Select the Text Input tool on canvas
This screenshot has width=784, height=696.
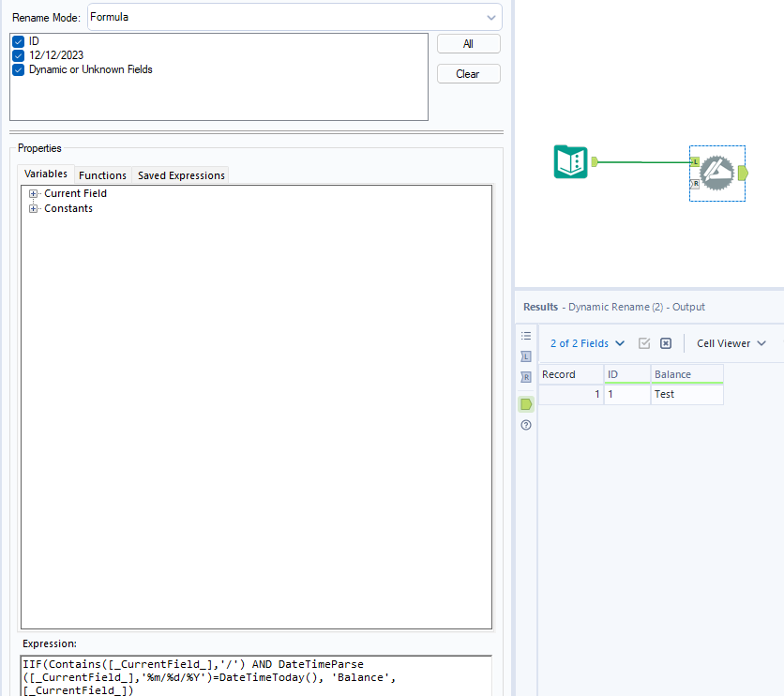pos(570,161)
